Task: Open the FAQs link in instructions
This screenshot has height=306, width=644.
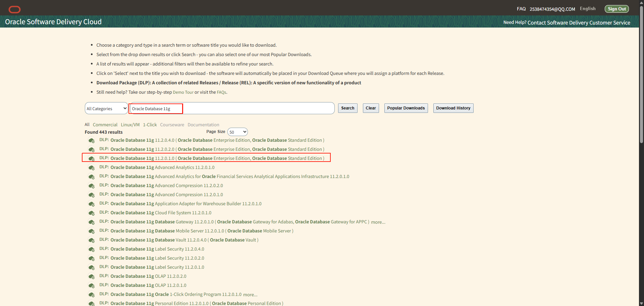Action: point(221,92)
